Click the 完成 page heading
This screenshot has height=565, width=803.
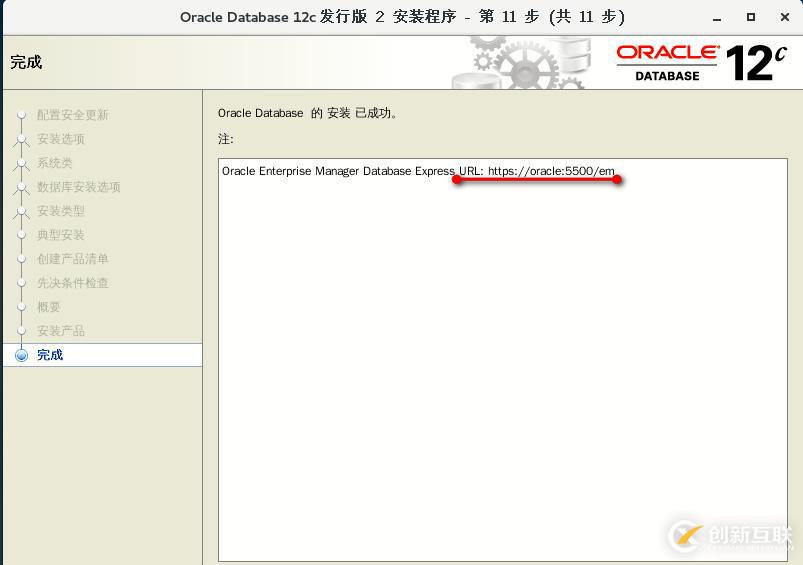click(26, 62)
